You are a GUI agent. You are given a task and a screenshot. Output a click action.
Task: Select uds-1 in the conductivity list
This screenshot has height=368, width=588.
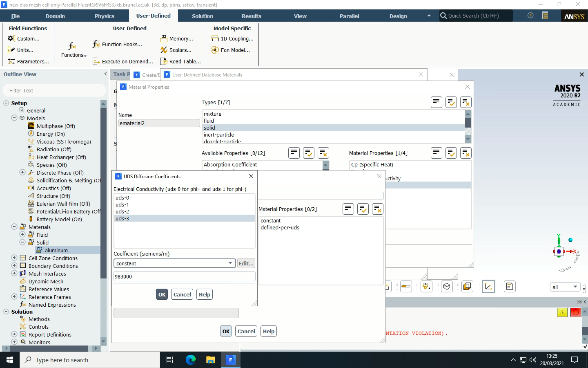tap(185, 204)
